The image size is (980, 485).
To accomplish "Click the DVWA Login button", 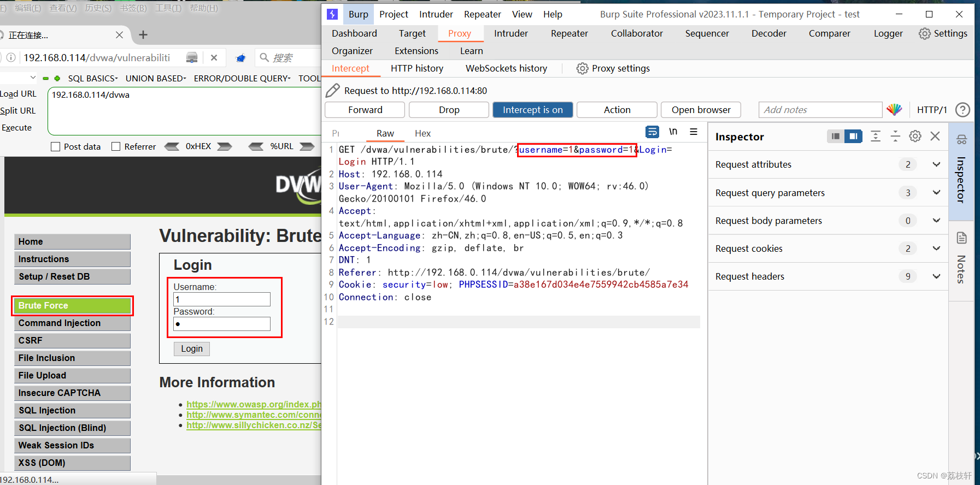I will point(192,348).
